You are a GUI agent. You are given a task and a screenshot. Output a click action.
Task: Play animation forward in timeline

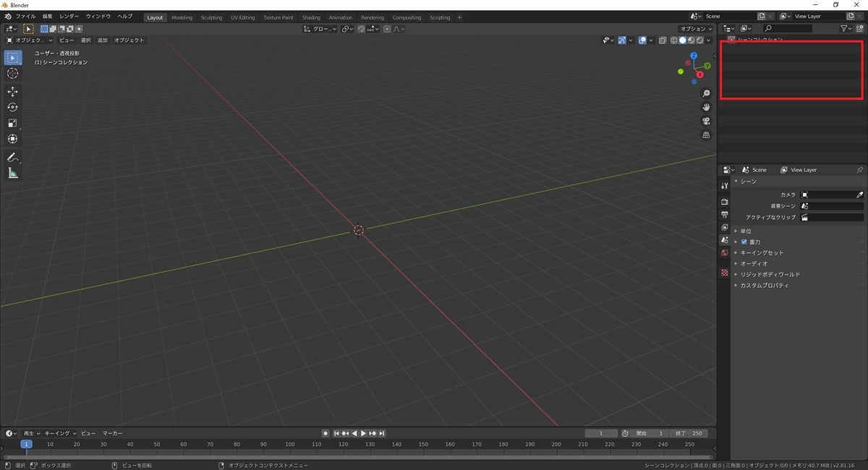coord(363,433)
